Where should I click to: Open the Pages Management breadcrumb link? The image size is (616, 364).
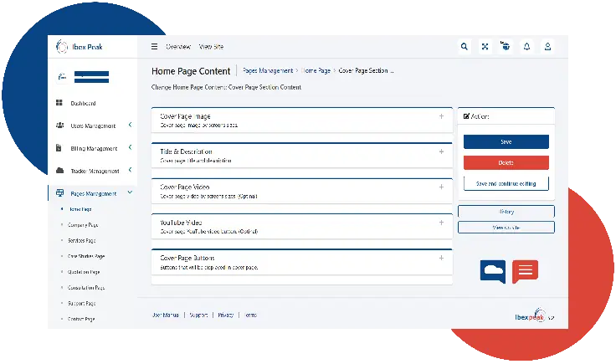[x=268, y=70]
